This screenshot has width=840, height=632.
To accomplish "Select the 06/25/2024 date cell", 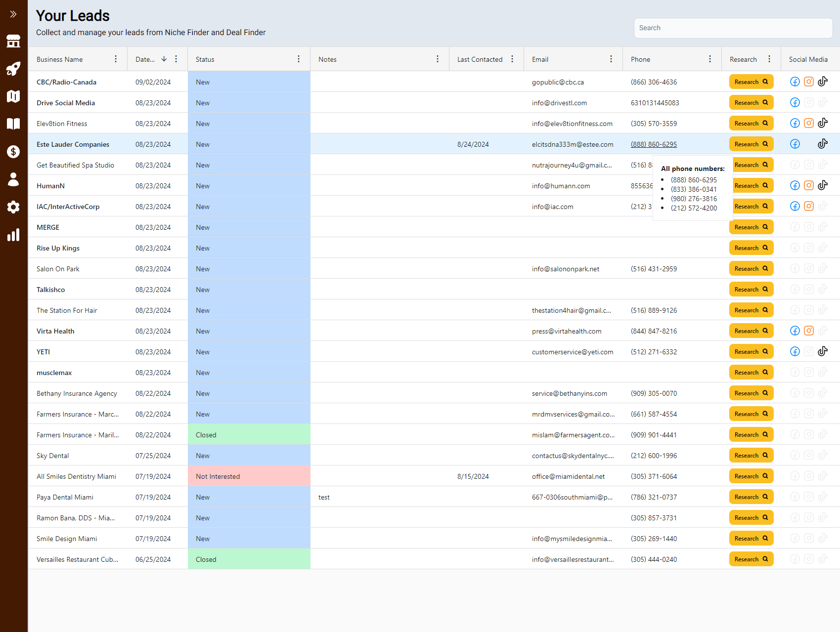I will pos(153,559).
